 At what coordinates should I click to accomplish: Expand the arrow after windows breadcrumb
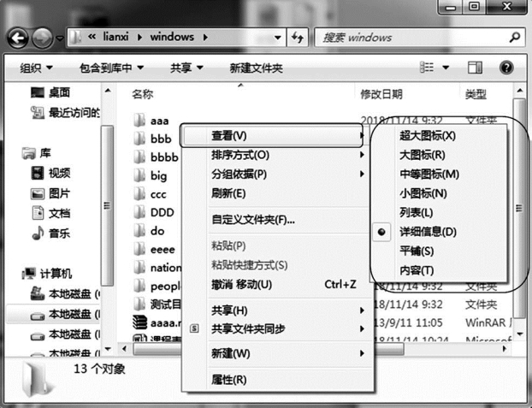tap(205, 37)
